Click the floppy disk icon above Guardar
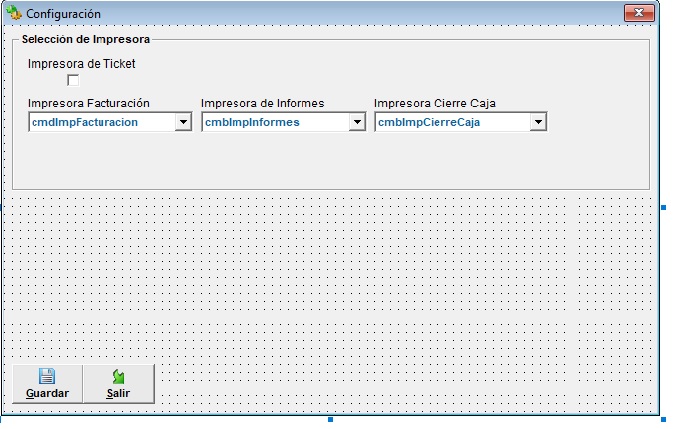This screenshot has height=429, width=683. coord(46,376)
